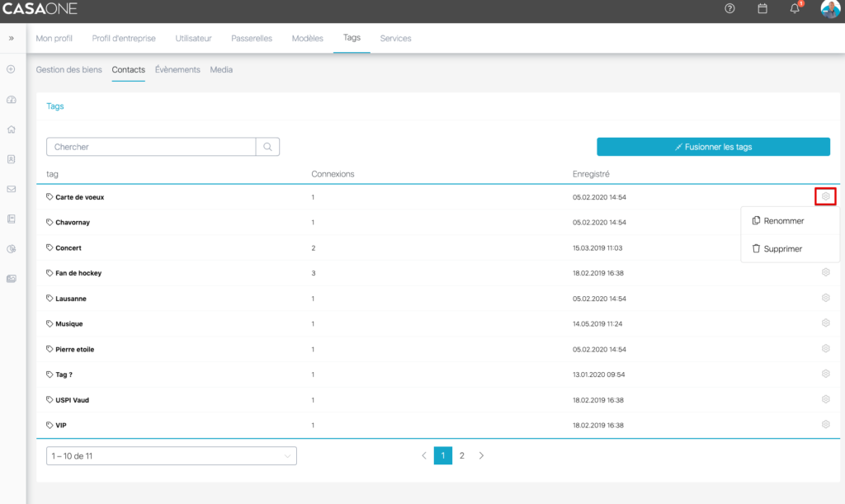845x504 pixels.
Task: Click the Fusionner les tags button
Action: [713, 147]
